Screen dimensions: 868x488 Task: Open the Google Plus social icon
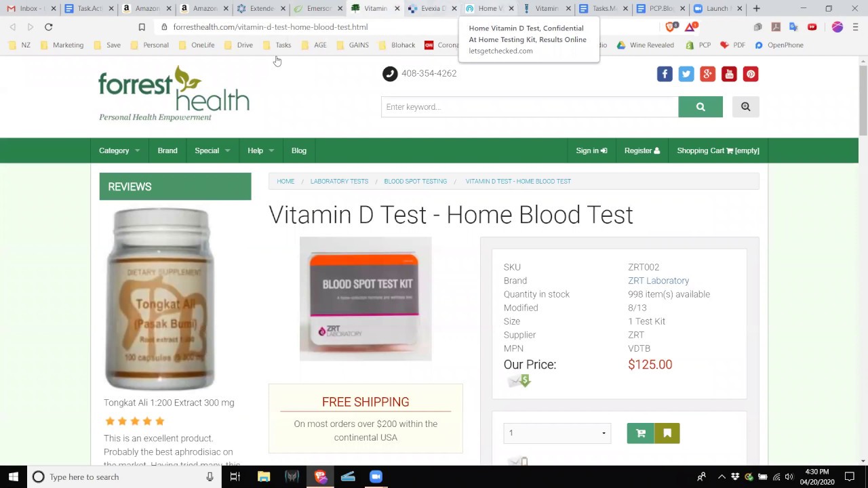point(707,74)
